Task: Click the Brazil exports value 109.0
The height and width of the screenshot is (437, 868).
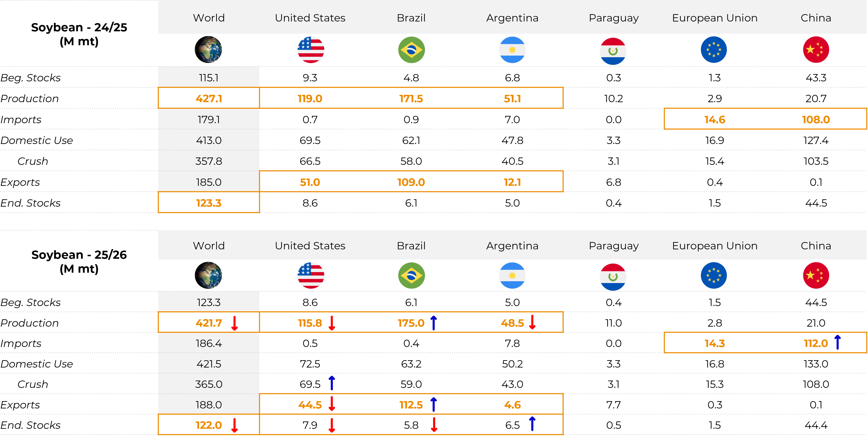Action: [411, 182]
